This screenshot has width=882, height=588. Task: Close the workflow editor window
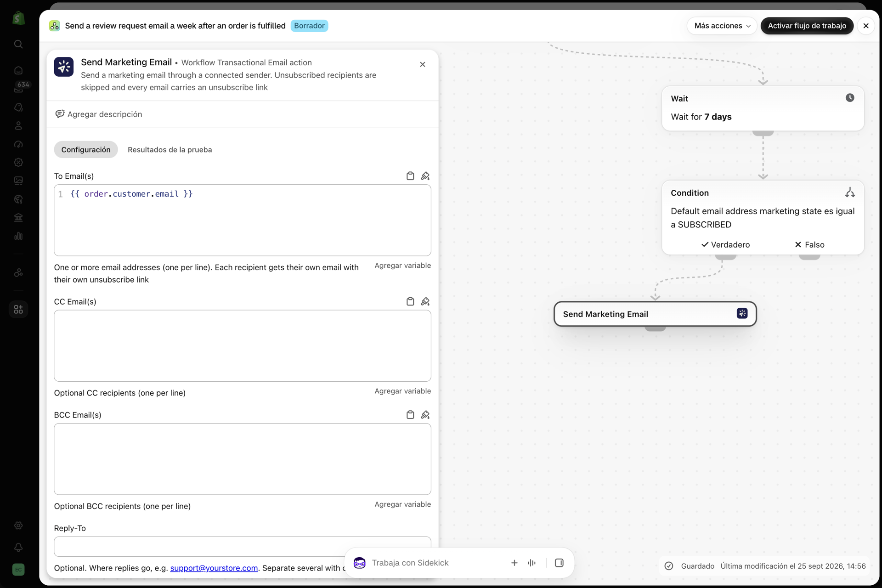coord(866,26)
